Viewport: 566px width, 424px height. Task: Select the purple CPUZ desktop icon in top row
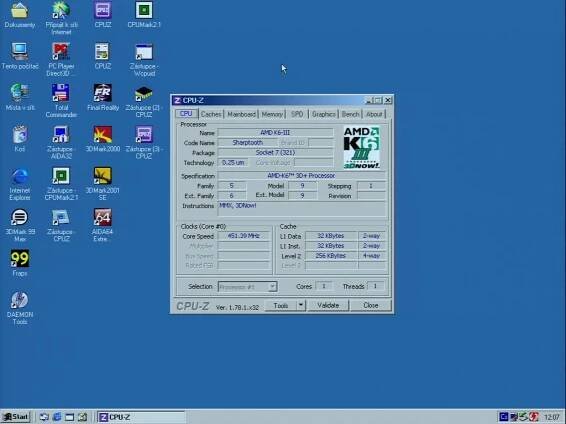coord(103,10)
